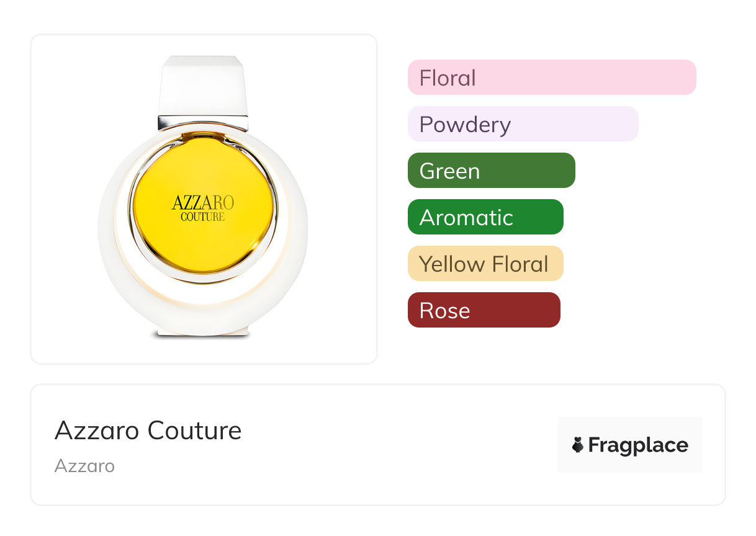
Task: Click the base of the perfume bottle
Action: (x=203, y=332)
